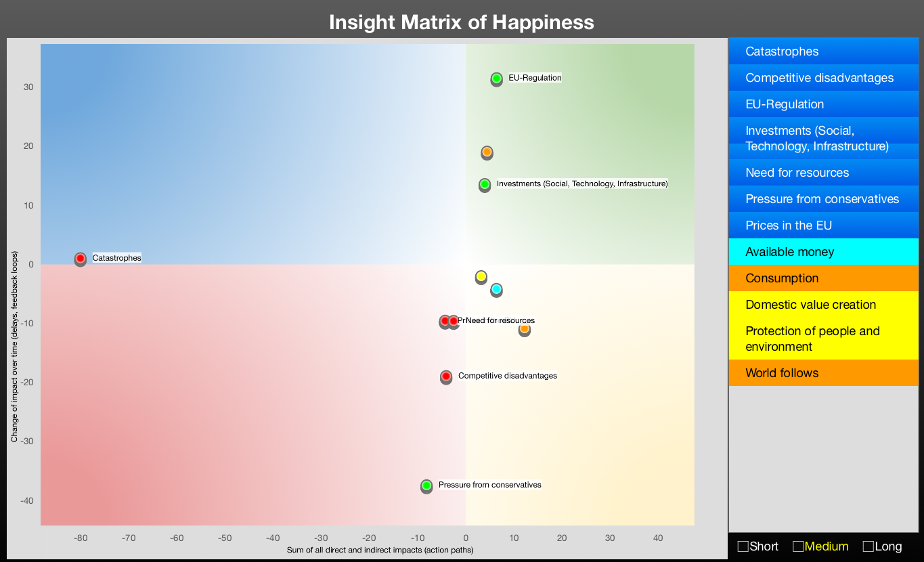Click the Insight Matrix of Happiness title

(462, 22)
